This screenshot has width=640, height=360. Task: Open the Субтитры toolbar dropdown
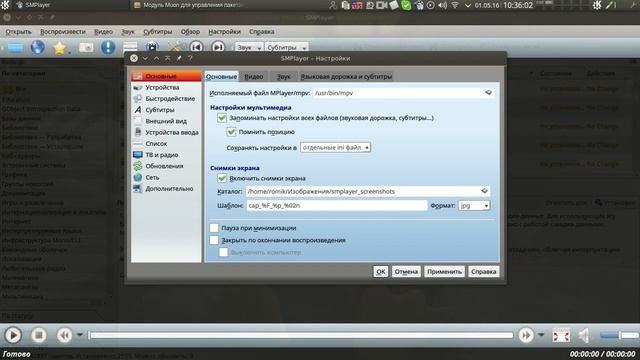click(286, 47)
